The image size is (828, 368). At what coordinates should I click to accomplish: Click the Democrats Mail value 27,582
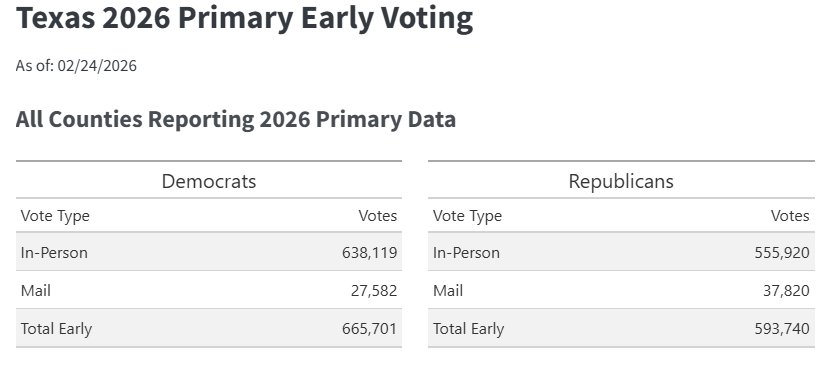click(x=374, y=291)
